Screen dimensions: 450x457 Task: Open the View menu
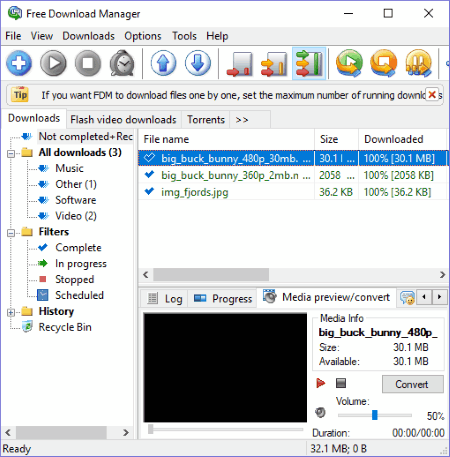tap(42, 36)
